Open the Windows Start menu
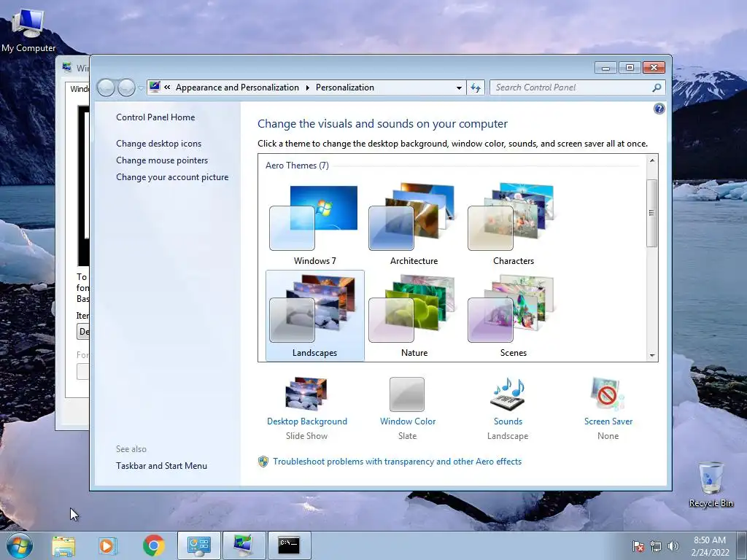This screenshot has height=560, width=747. pos(19,545)
